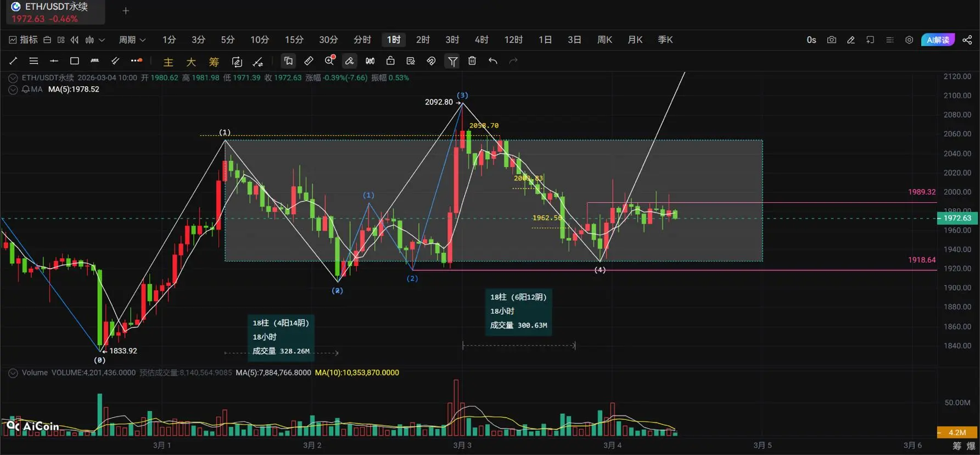Click the replay rewind icon
This screenshot has width=980, height=455.
pyautogui.click(x=75, y=40)
